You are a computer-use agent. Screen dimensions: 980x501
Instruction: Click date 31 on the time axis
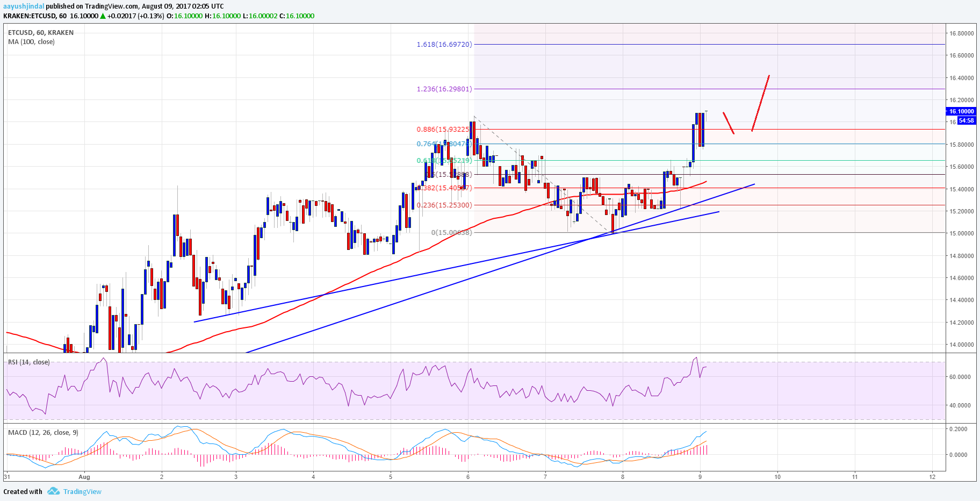[7, 476]
